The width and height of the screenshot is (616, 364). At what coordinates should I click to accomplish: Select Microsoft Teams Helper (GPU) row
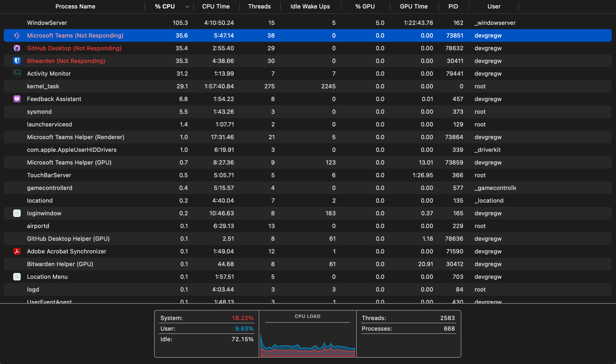click(308, 162)
